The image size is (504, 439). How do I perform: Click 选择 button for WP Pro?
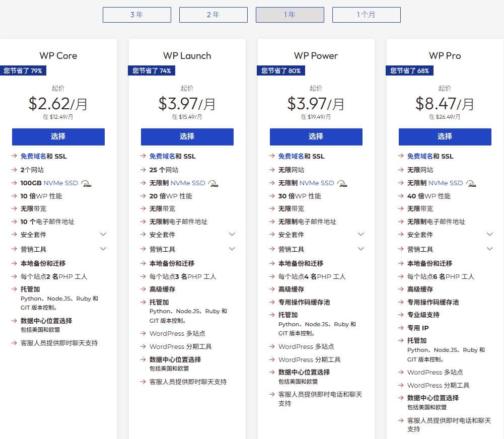click(x=445, y=136)
